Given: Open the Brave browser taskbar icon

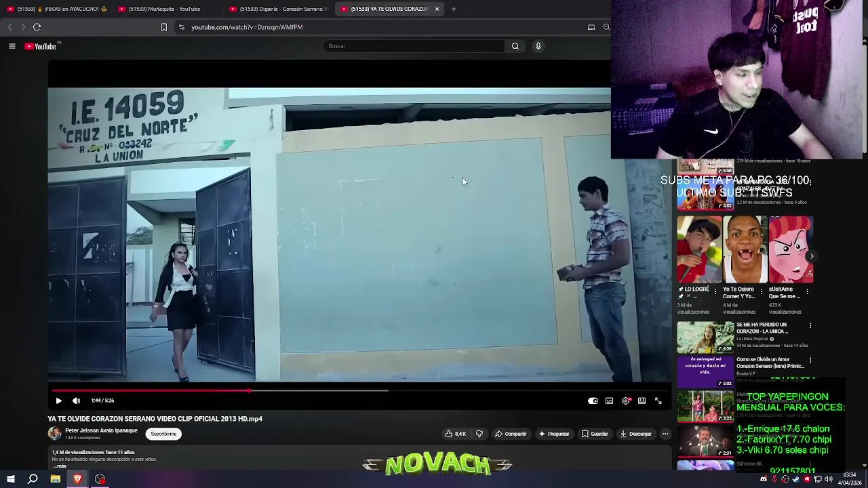Looking at the screenshot, I should pyautogui.click(x=78, y=479).
